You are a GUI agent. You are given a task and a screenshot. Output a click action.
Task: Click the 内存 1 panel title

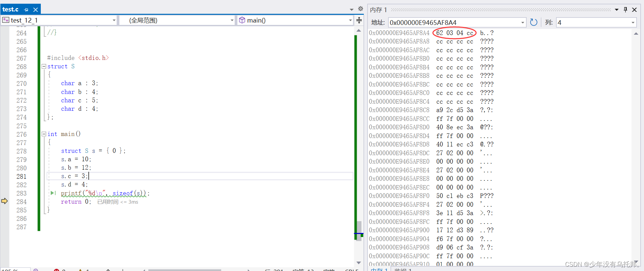(378, 10)
